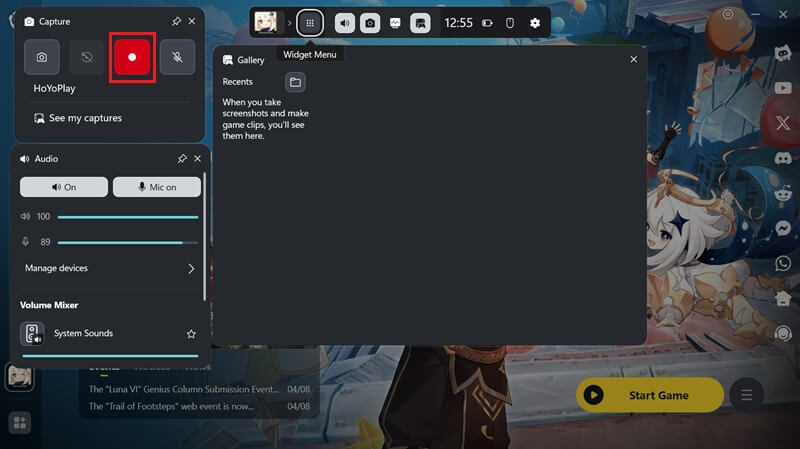Click the mouse click-through icon in Game Bar
Viewport: 800px width, 449px height.
coord(510,23)
